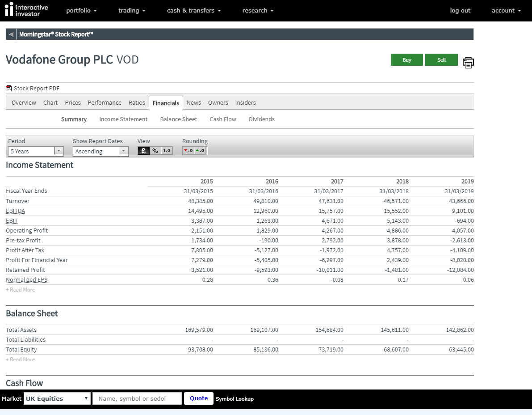Image resolution: width=532 pixels, height=415 pixels.
Task: Open the Period dropdown showing 5 Years
Action: click(36, 151)
